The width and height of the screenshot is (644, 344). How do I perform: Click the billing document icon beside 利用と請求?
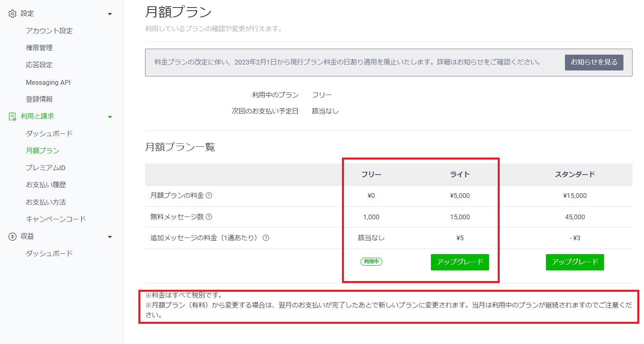(12, 116)
